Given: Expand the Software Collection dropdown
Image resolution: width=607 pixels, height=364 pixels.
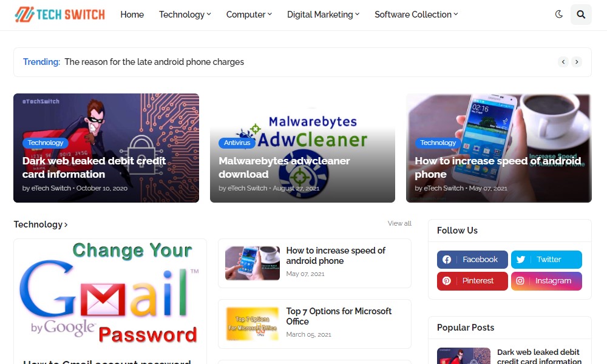Looking at the screenshot, I should [x=416, y=15].
